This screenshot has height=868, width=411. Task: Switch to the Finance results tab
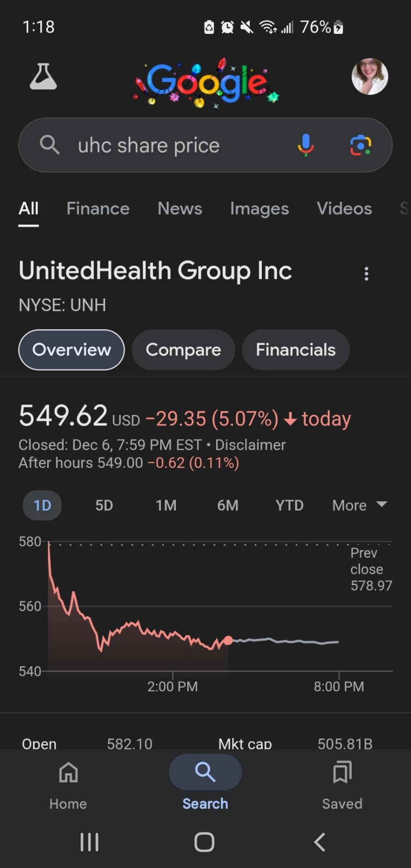pos(98,208)
